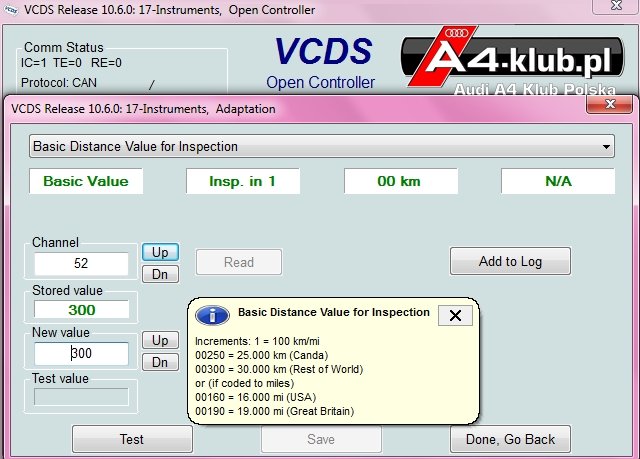This screenshot has height=459, width=640.
Task: Decrease Channel number with Dn button
Action: tap(160, 274)
